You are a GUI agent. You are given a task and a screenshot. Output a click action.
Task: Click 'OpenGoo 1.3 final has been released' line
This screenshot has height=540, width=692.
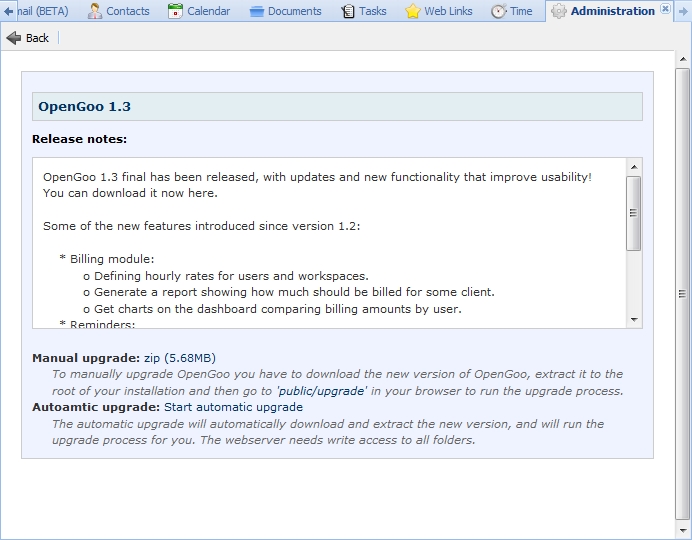(x=317, y=177)
